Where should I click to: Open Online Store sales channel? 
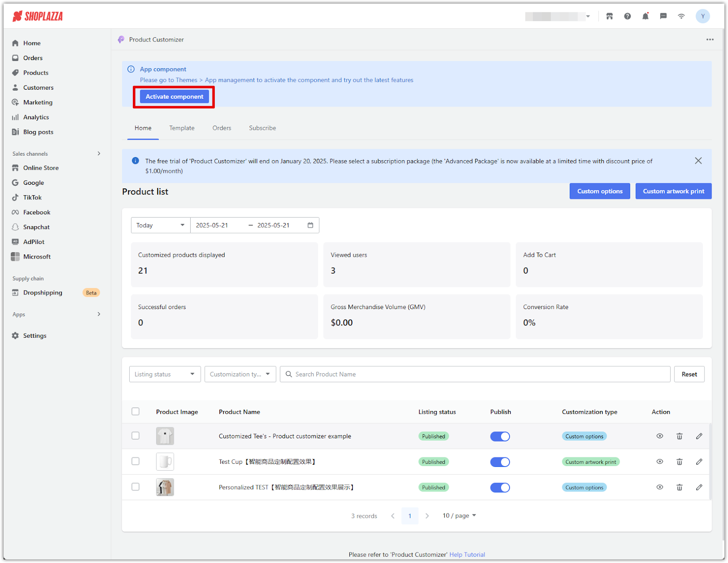(41, 168)
